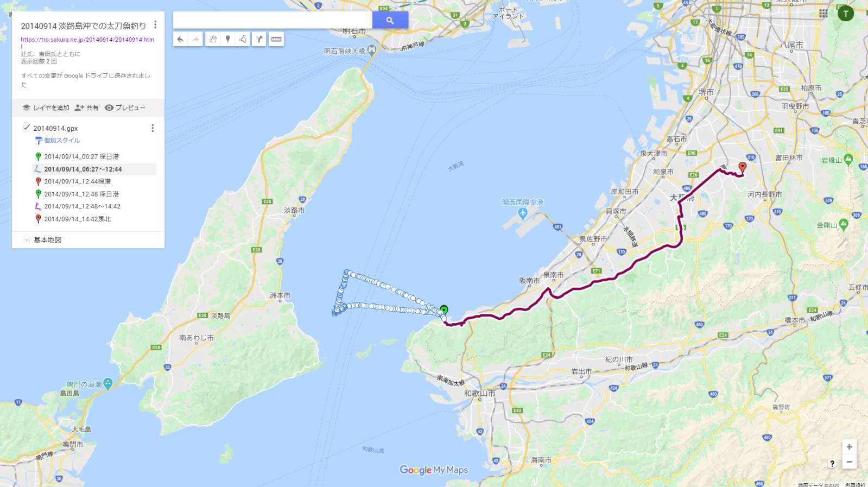Click the map zoom in plus button
868x487 pixels.
pos(849,447)
